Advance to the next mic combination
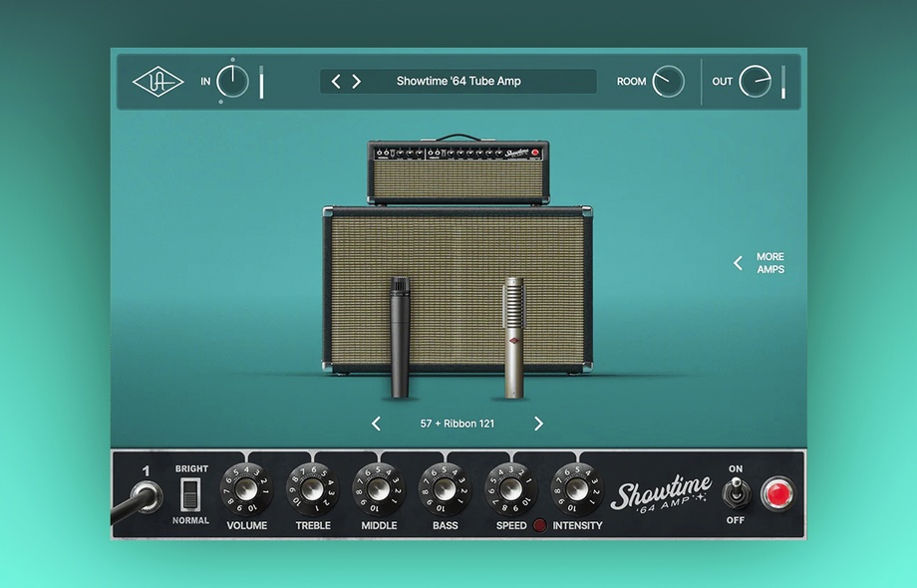Image resolution: width=917 pixels, height=588 pixels. [x=538, y=423]
